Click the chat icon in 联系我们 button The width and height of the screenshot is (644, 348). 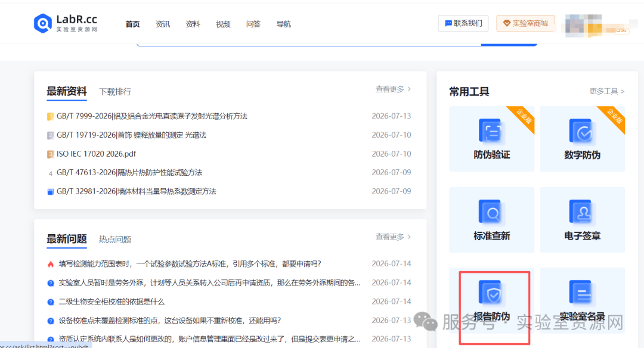(448, 23)
